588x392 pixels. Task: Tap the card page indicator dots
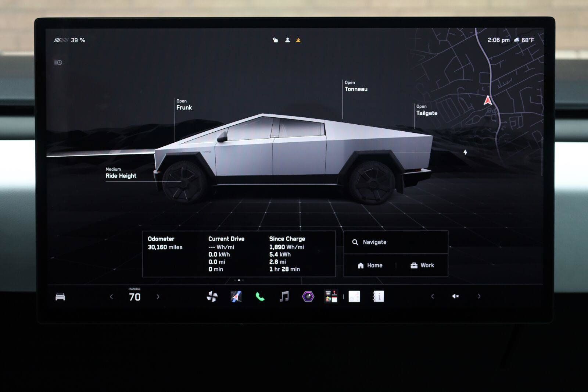click(x=239, y=280)
